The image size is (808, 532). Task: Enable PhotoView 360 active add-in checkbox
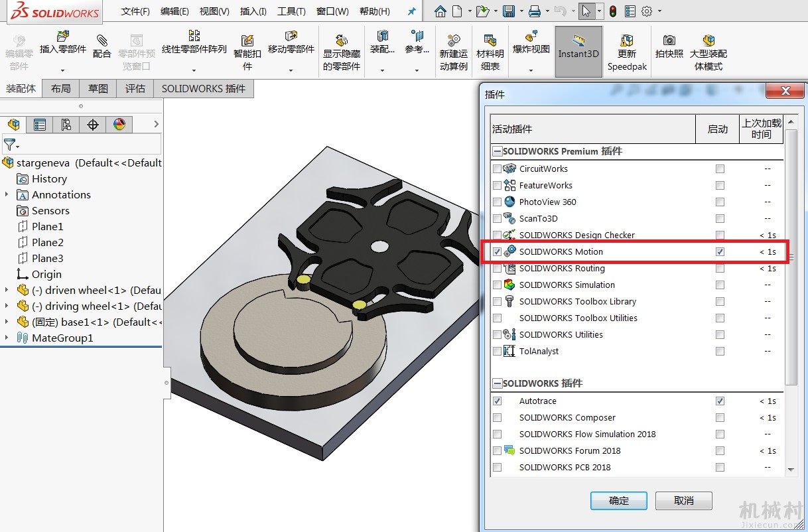pyautogui.click(x=497, y=202)
